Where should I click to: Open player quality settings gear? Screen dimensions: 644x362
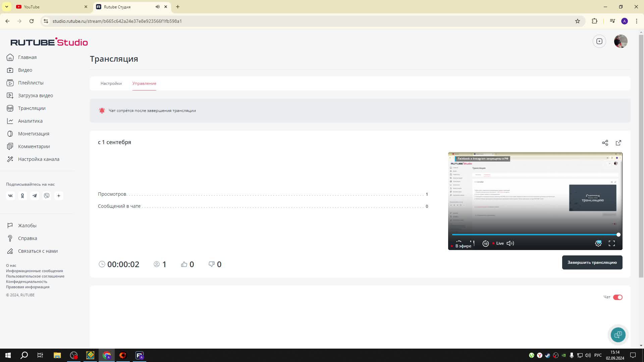tap(598, 243)
